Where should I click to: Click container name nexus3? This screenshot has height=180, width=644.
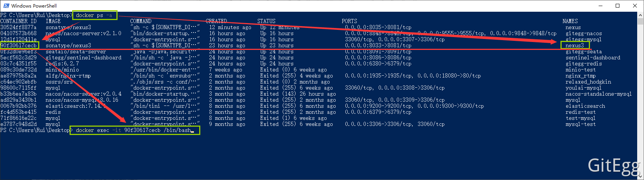(575, 45)
